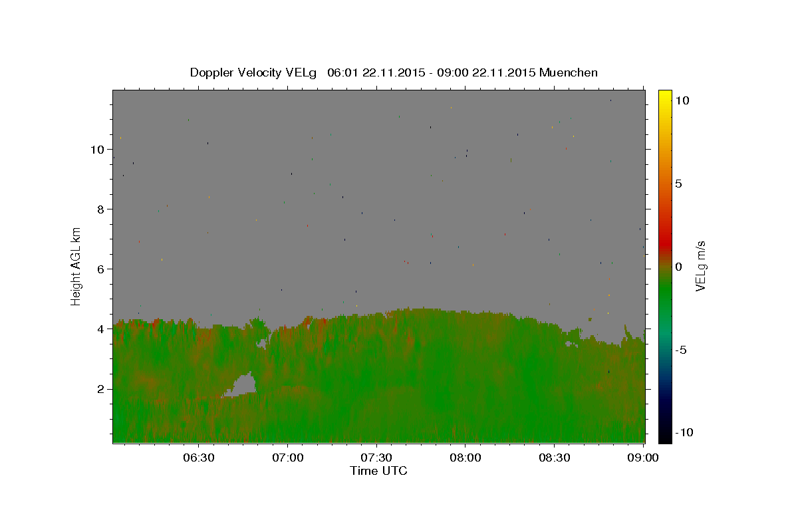Click the 07:00 time tick label
The height and width of the screenshot is (532, 798).
click(x=287, y=458)
